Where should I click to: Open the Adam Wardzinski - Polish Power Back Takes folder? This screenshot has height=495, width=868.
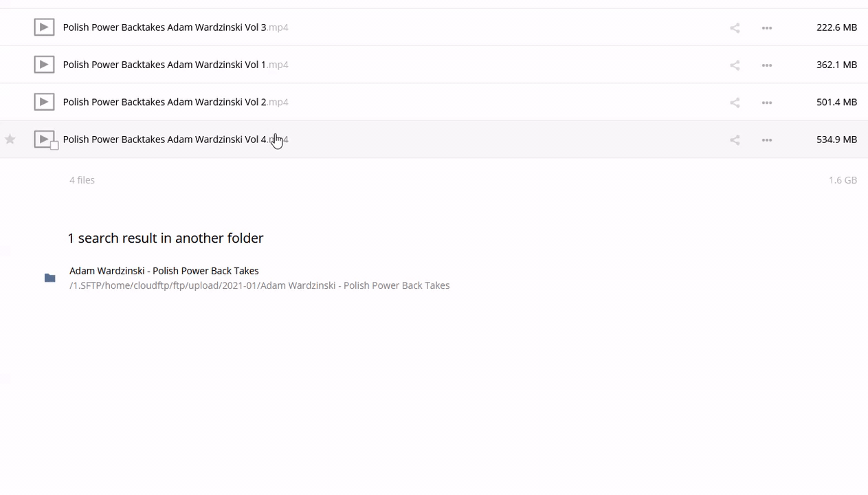(164, 271)
